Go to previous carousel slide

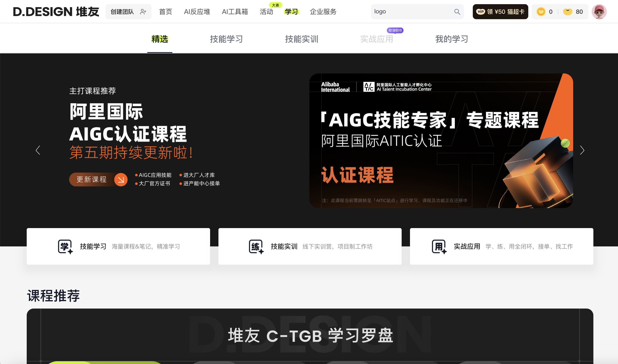(x=38, y=150)
